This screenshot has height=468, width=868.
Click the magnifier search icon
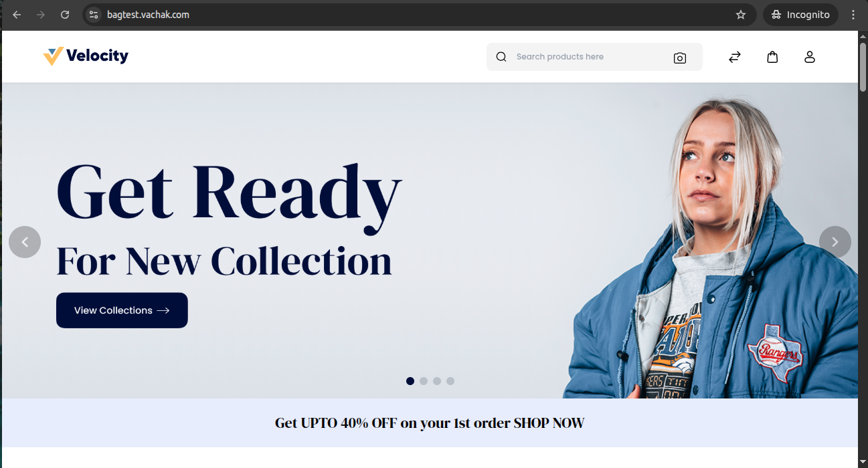tap(501, 57)
